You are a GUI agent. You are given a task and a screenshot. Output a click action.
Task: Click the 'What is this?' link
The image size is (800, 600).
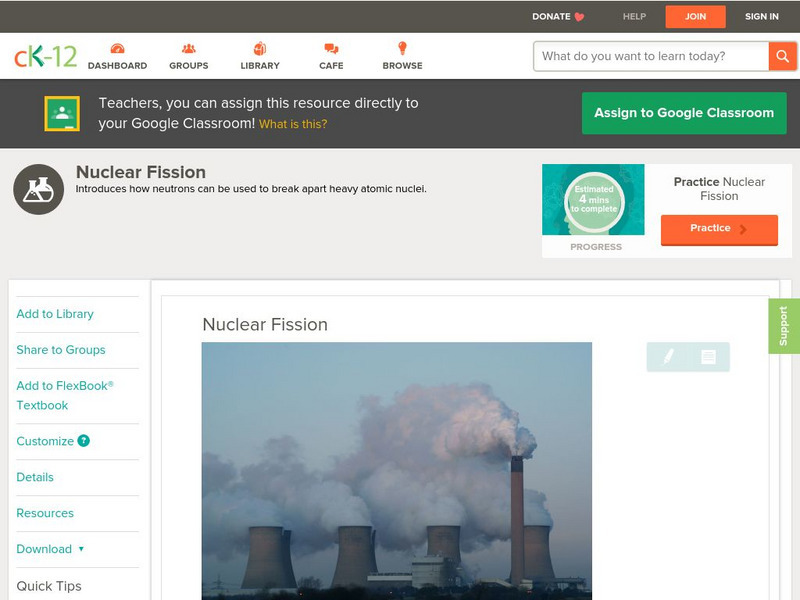[293, 124]
